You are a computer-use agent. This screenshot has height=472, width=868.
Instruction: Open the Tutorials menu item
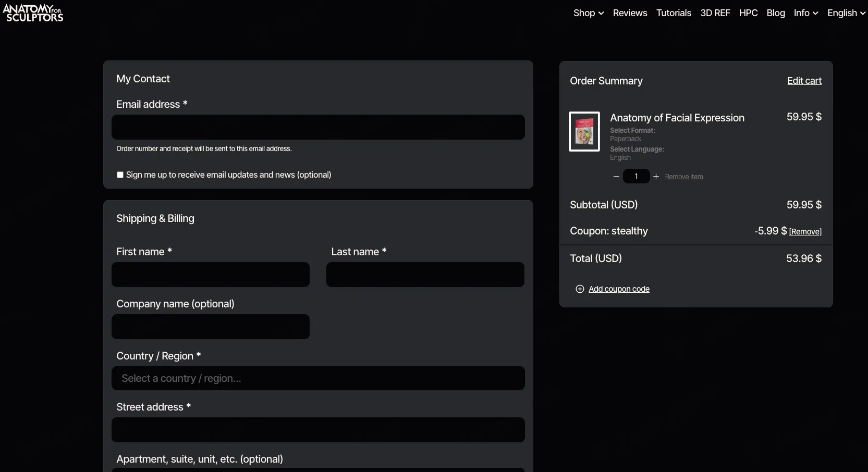pyautogui.click(x=674, y=13)
